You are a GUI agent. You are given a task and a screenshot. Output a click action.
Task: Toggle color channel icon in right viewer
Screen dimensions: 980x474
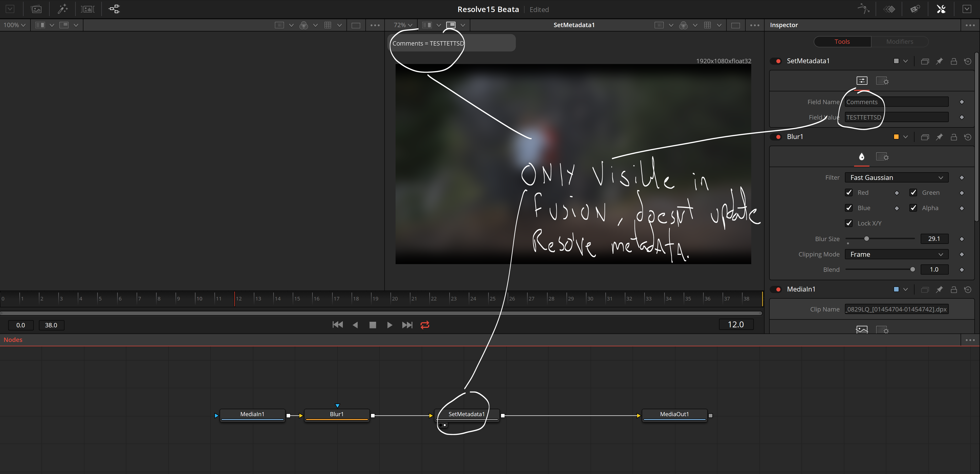[x=683, y=25]
